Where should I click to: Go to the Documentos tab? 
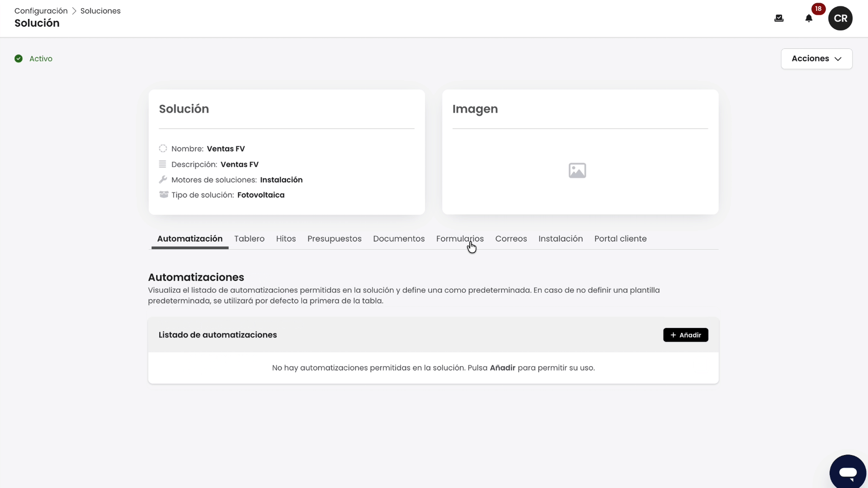click(399, 239)
